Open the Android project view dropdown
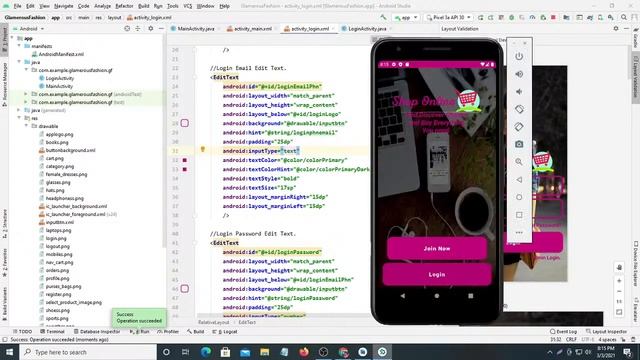The image size is (640, 360). (29, 29)
